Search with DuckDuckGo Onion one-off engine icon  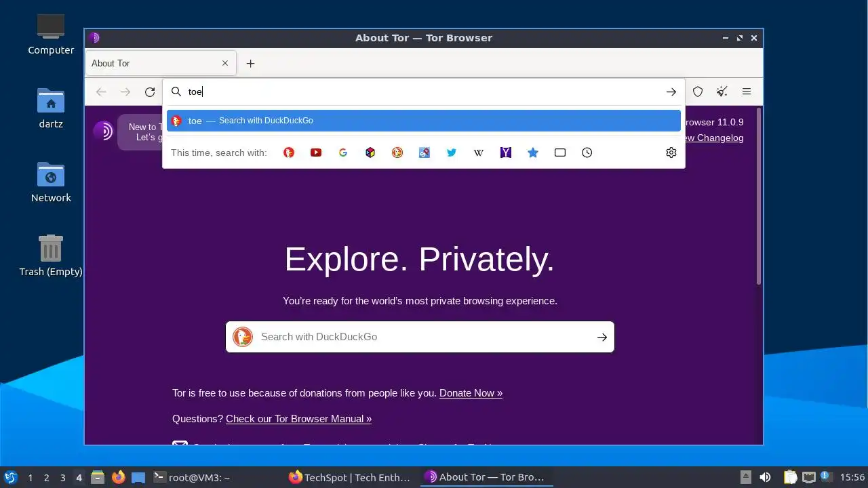point(397,152)
